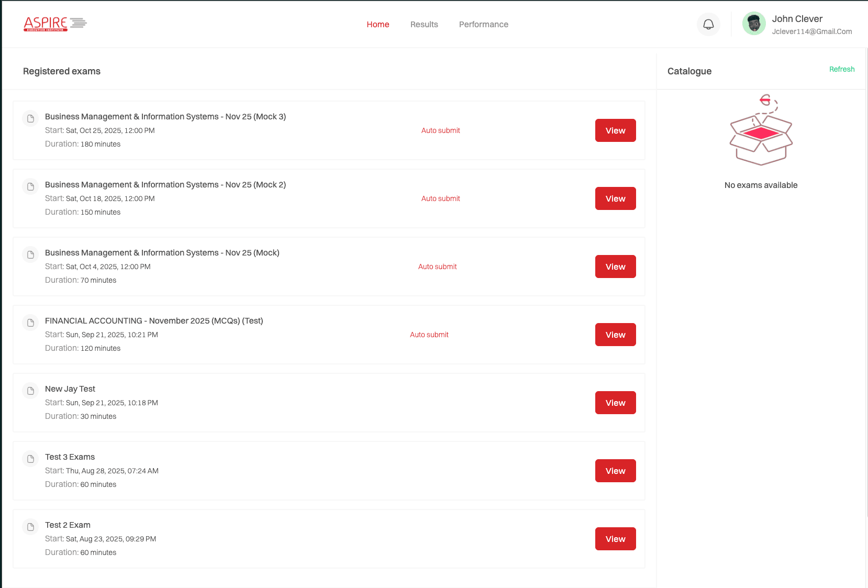
Task: View the New Jay Test exam
Action: [x=616, y=403]
